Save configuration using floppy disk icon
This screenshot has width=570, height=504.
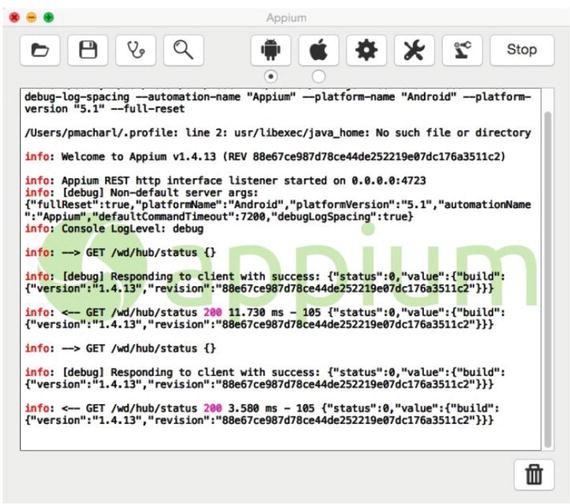pos(88,50)
